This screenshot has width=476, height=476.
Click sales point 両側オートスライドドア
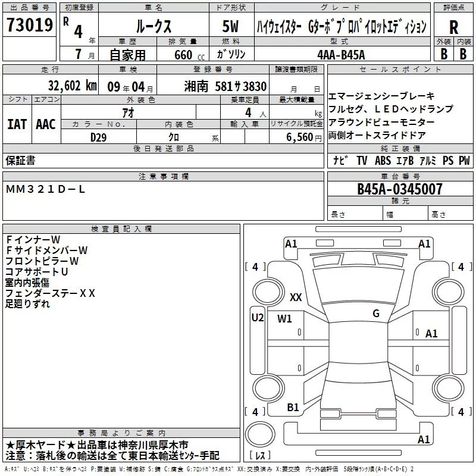tap(377, 135)
